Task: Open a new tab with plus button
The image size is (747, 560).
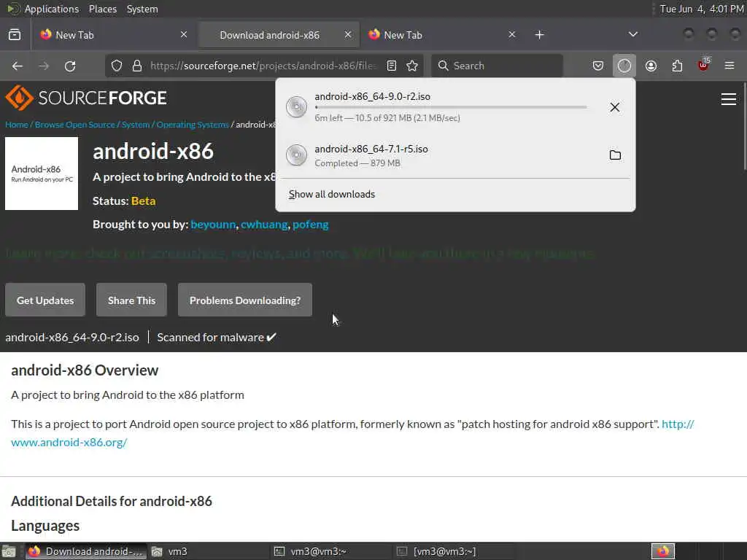Action: (x=539, y=35)
